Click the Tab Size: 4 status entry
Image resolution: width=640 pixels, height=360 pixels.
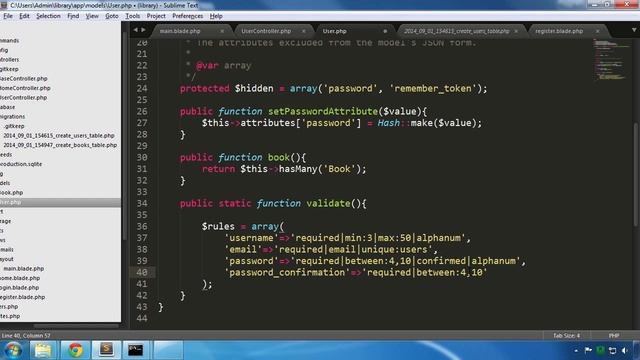pos(566,336)
